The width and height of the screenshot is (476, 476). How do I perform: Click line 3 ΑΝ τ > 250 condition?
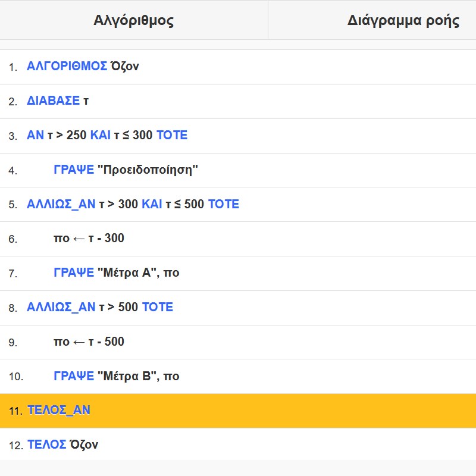tap(238, 136)
